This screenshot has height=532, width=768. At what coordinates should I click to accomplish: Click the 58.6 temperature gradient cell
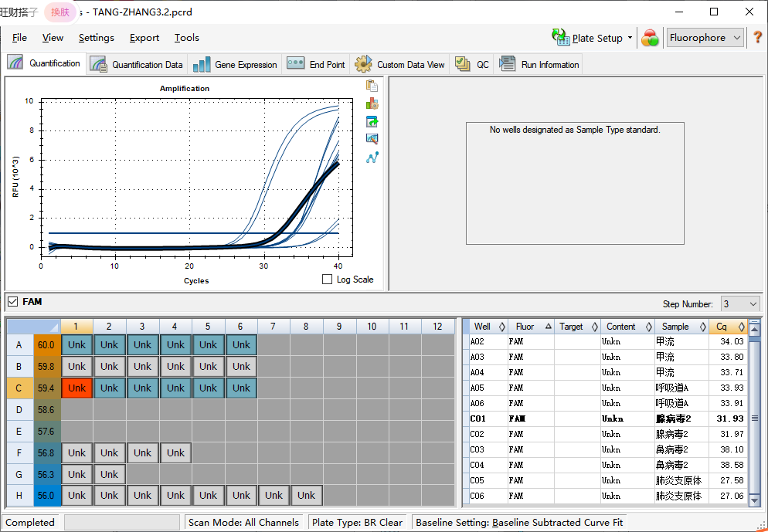pyautogui.click(x=46, y=410)
